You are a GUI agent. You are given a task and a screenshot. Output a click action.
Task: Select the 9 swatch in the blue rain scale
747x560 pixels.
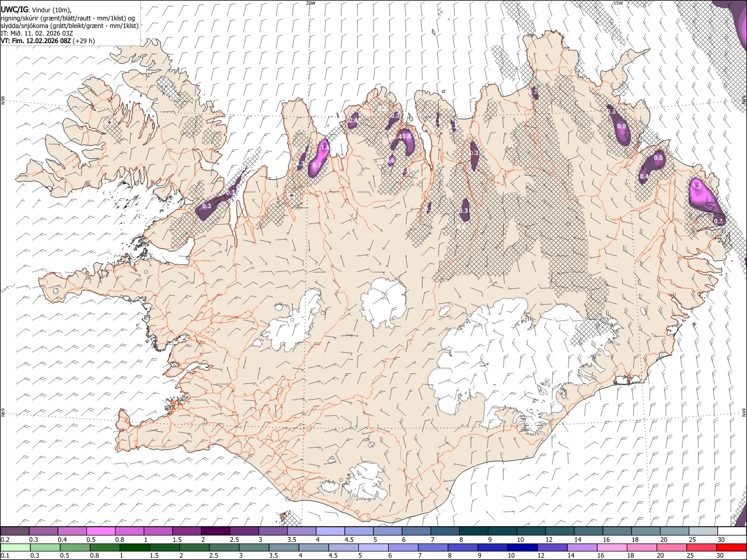(x=493, y=547)
